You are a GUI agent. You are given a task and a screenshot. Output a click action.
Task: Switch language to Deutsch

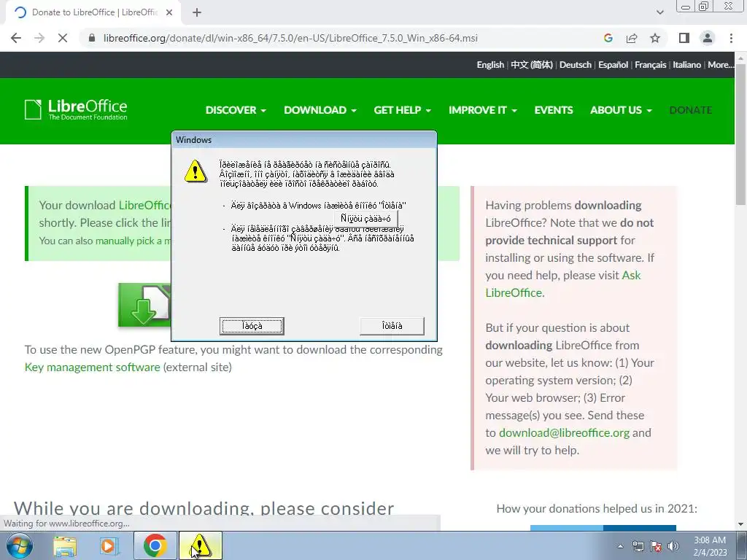coord(576,65)
